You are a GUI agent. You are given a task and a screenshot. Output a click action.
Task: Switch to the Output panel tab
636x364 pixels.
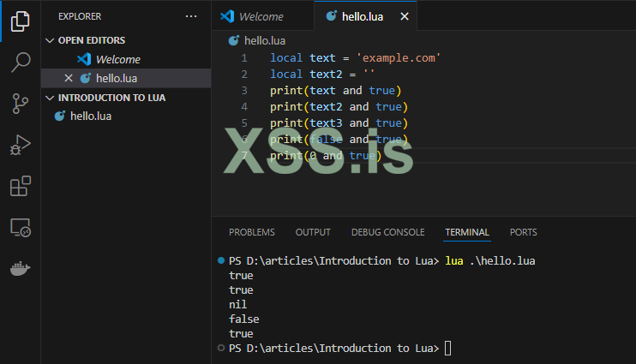click(313, 232)
